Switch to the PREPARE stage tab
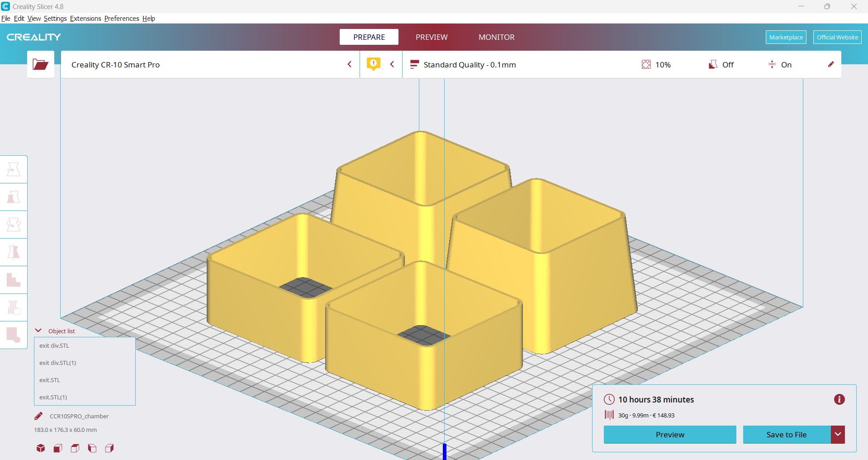This screenshot has height=460, width=868. tap(369, 37)
